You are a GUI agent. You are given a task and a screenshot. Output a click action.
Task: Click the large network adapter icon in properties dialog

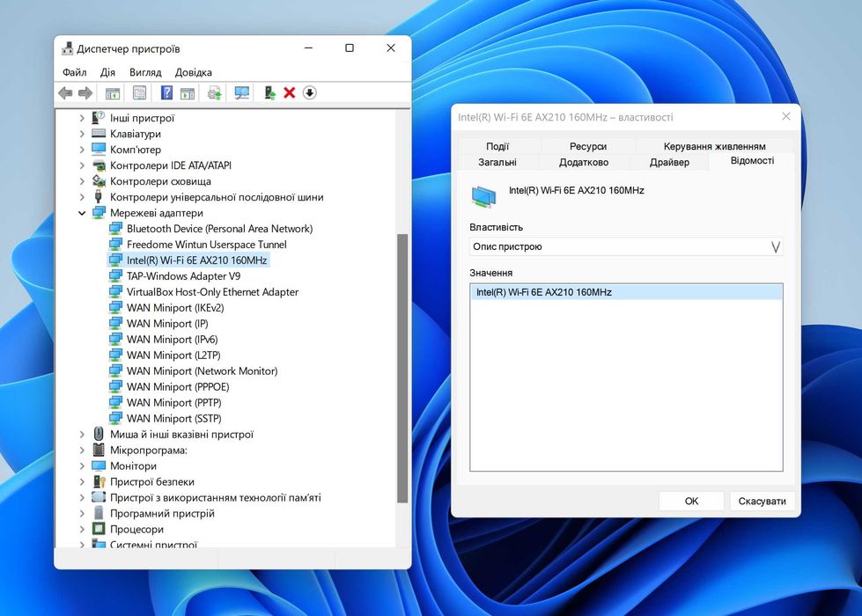(x=483, y=196)
